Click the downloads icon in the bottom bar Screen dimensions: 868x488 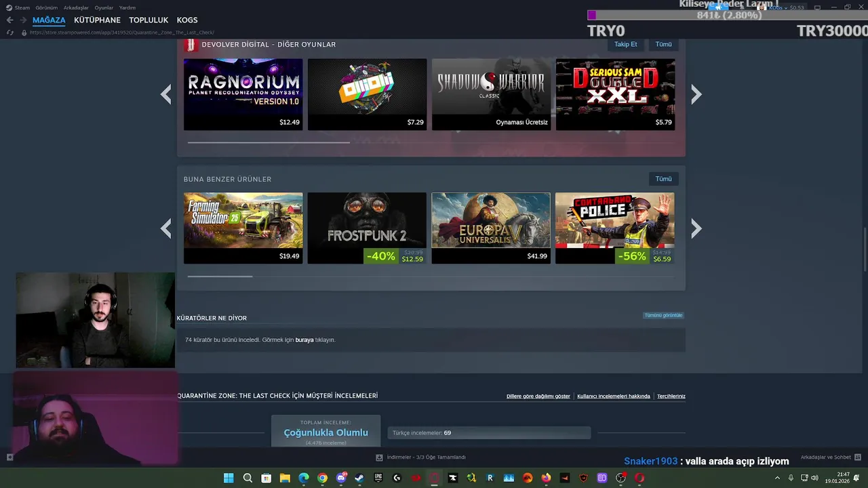pyautogui.click(x=379, y=457)
